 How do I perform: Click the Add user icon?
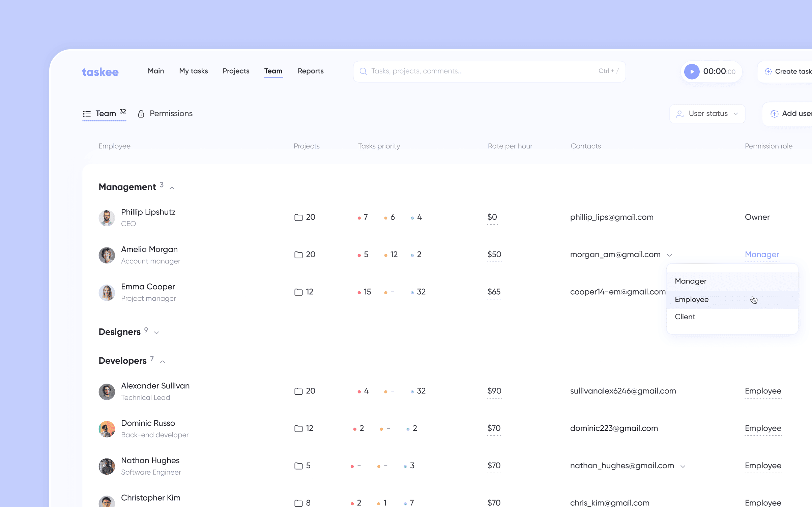click(775, 114)
